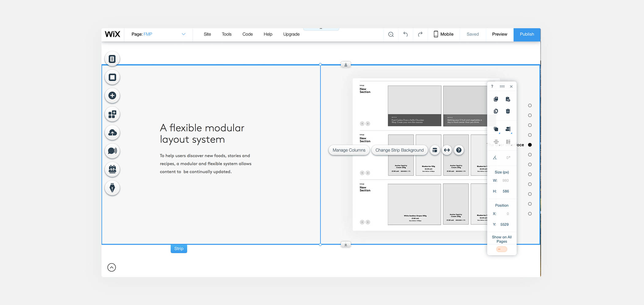Select the topmost anchor dot
Viewport: 644px width, 305px height.
point(530,106)
